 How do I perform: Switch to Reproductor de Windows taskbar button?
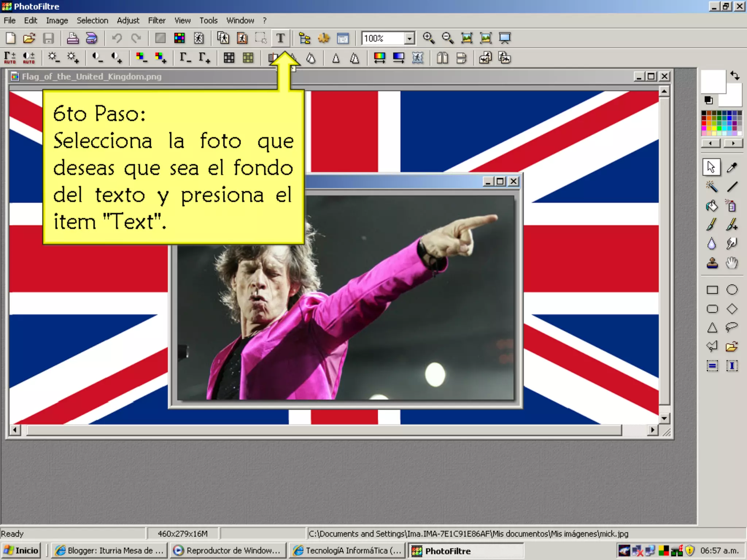point(228,551)
